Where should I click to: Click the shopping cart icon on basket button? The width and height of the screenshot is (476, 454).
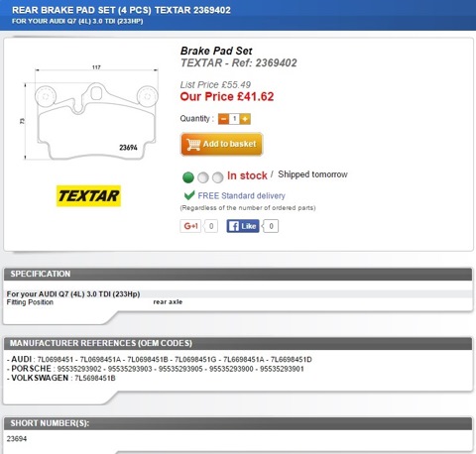tap(193, 145)
